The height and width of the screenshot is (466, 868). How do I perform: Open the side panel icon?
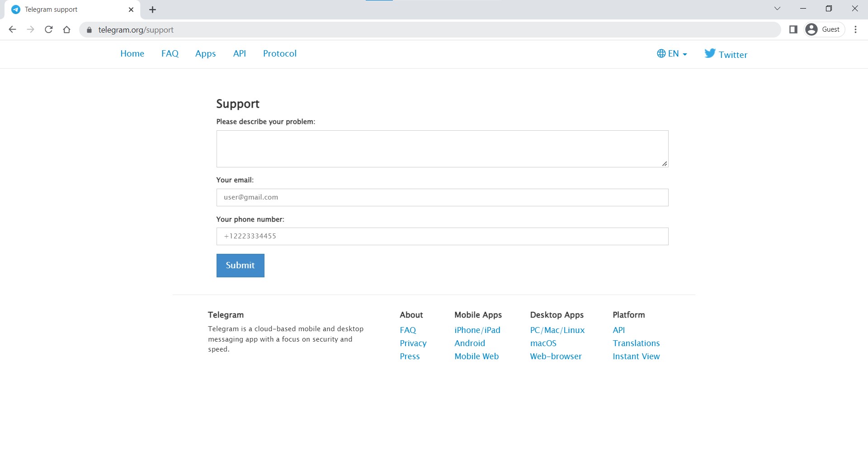(x=793, y=29)
